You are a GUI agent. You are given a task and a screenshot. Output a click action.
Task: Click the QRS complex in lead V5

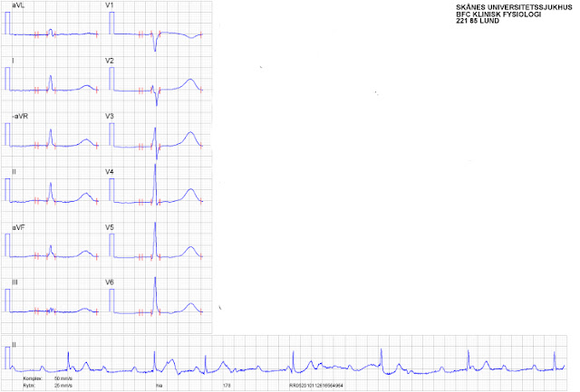(155, 240)
